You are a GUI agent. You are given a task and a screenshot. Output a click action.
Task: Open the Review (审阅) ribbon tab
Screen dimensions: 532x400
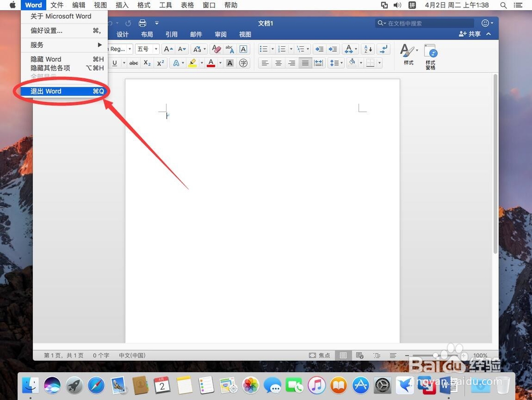(221, 34)
